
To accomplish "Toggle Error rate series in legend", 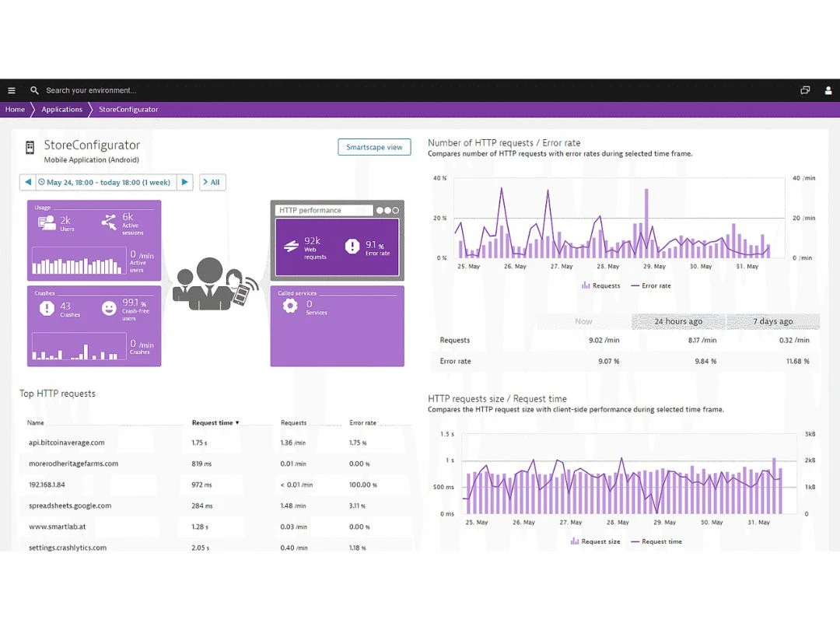I will (x=650, y=285).
